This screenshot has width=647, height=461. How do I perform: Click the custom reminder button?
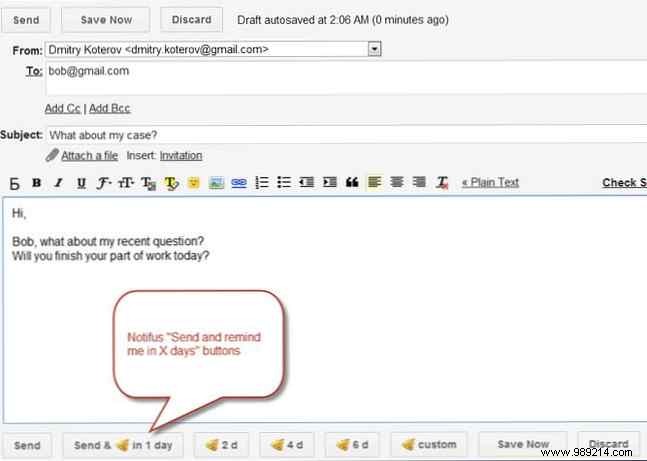pos(429,445)
